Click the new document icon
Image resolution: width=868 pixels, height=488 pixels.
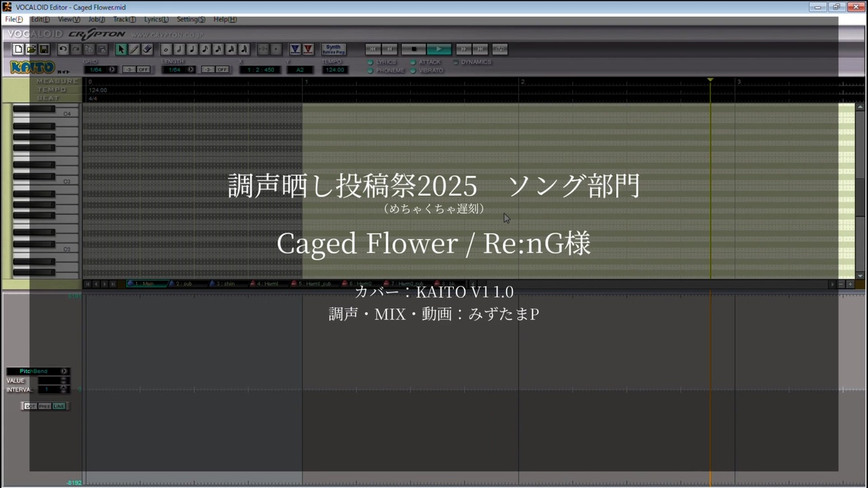(x=18, y=49)
